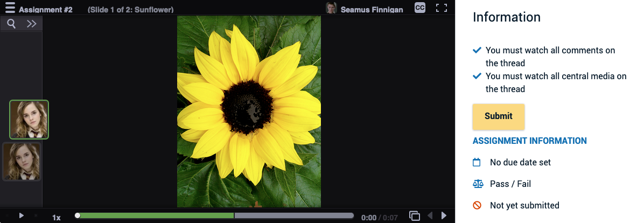Click the Submit button
The height and width of the screenshot is (223, 644).
[499, 116]
